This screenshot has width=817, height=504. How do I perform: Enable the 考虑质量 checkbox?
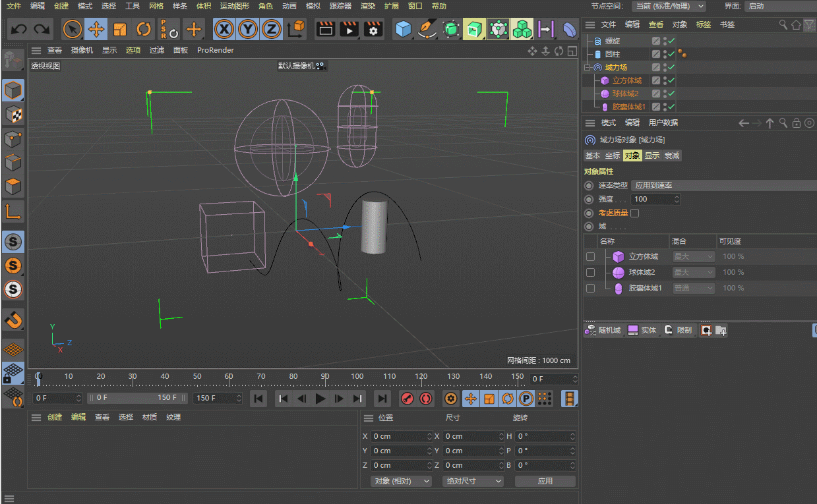pos(634,213)
